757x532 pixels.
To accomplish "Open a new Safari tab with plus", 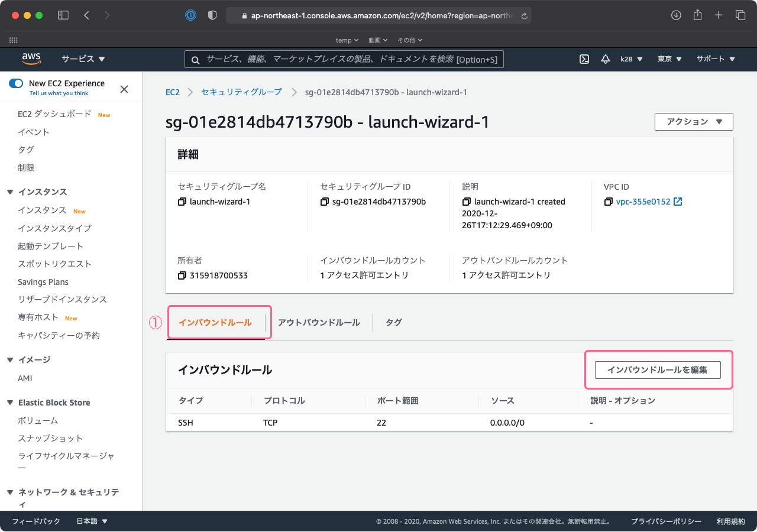I will tap(719, 15).
